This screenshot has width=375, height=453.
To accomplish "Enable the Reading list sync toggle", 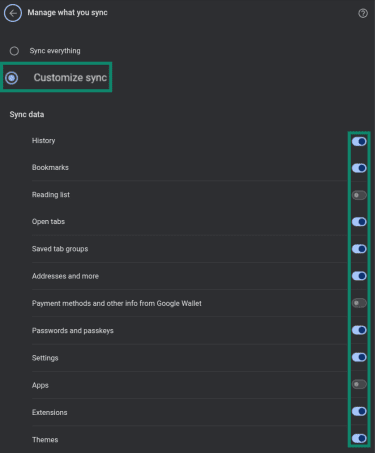I will [x=359, y=195].
